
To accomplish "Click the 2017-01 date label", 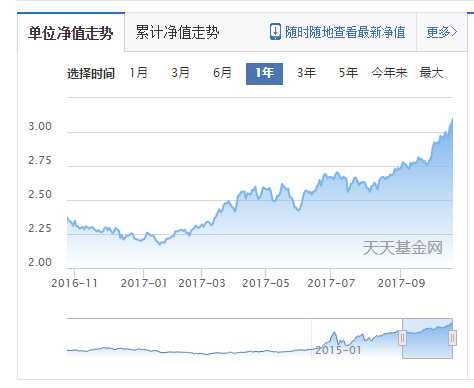I will [144, 283].
